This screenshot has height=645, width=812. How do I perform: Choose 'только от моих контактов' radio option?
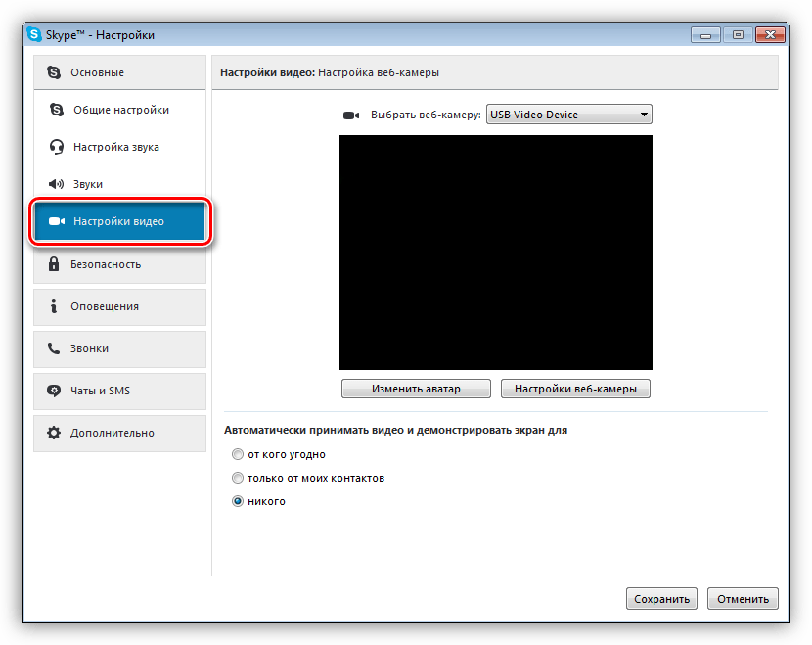point(237,478)
